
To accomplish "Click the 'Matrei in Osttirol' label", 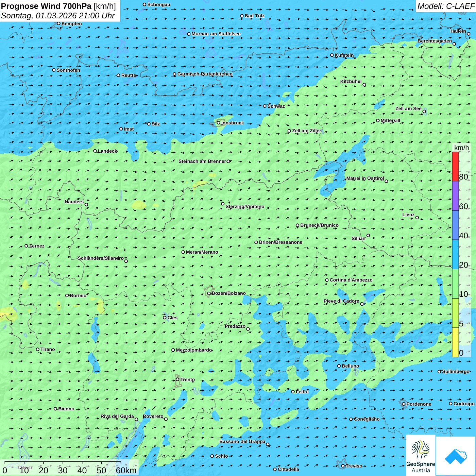I will coord(365,178).
